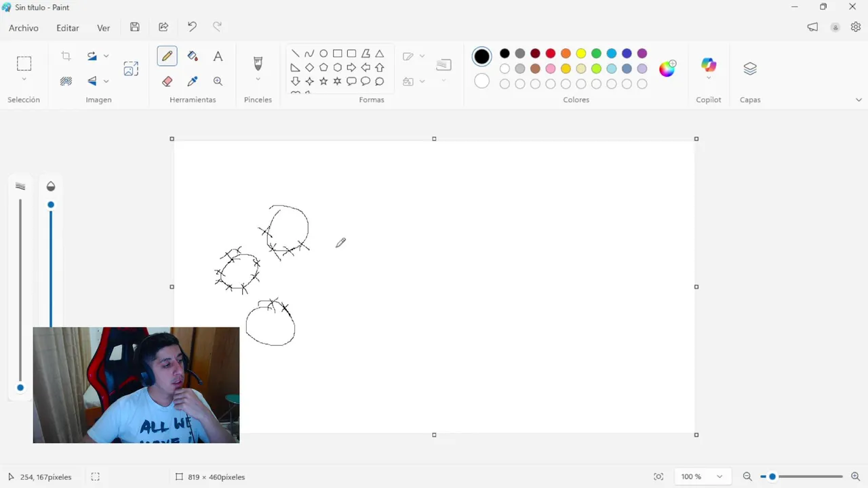This screenshot has height=488, width=868.
Task: Pick the oval callout shape
Action: click(366, 81)
